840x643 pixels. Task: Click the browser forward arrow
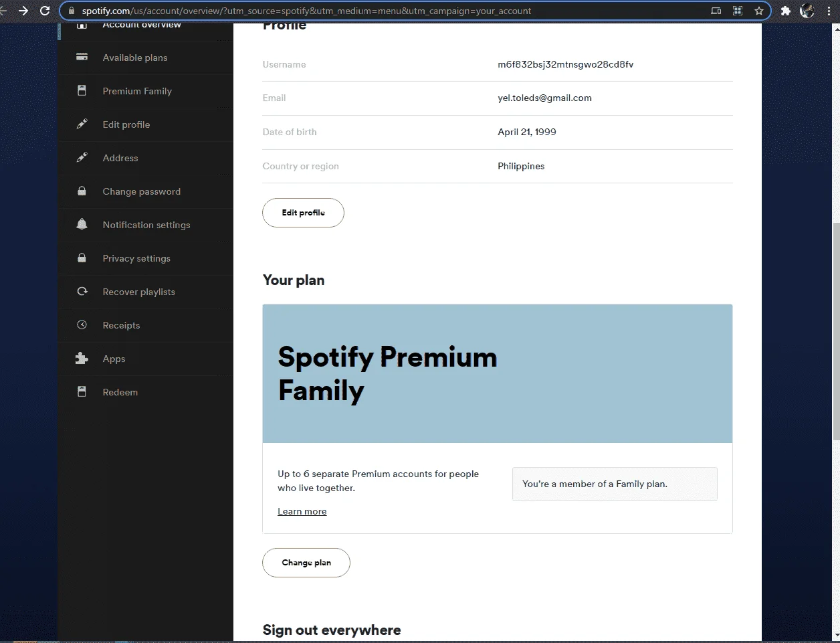click(23, 11)
